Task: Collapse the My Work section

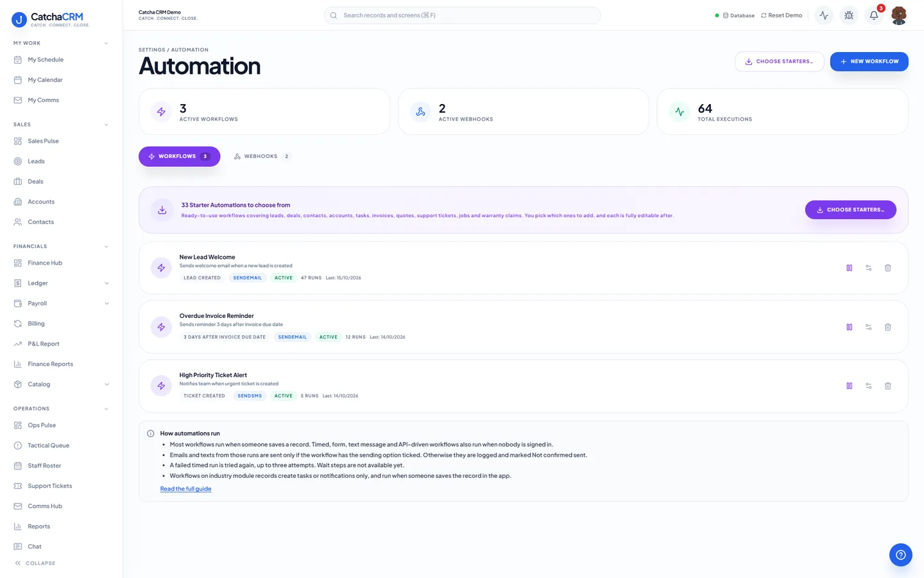Action: click(107, 44)
